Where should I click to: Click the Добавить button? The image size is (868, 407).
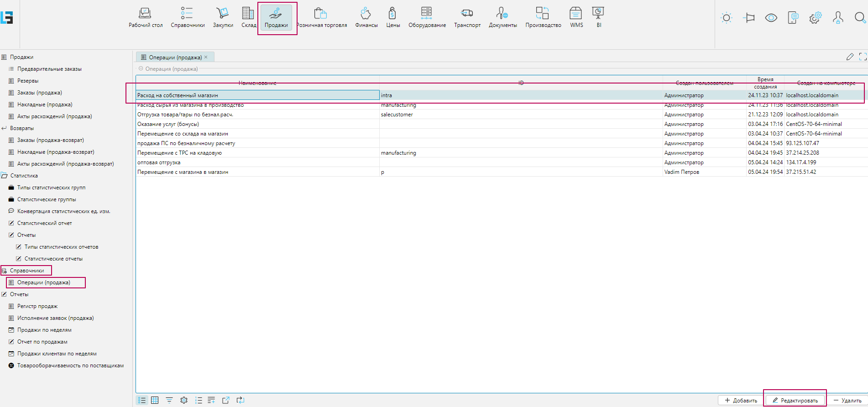741,400
